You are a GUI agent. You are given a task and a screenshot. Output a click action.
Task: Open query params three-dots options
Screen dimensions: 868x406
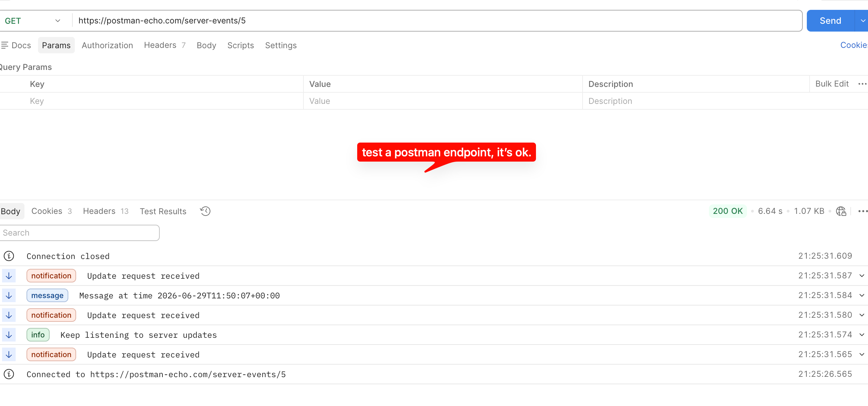point(863,84)
